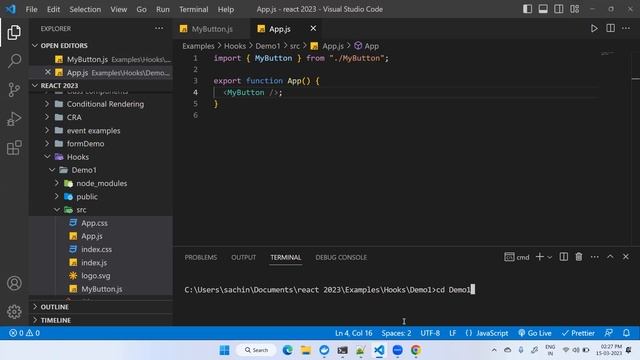This screenshot has height=360, width=640.
Task: Split the editor to the right
Action: coord(610,29)
